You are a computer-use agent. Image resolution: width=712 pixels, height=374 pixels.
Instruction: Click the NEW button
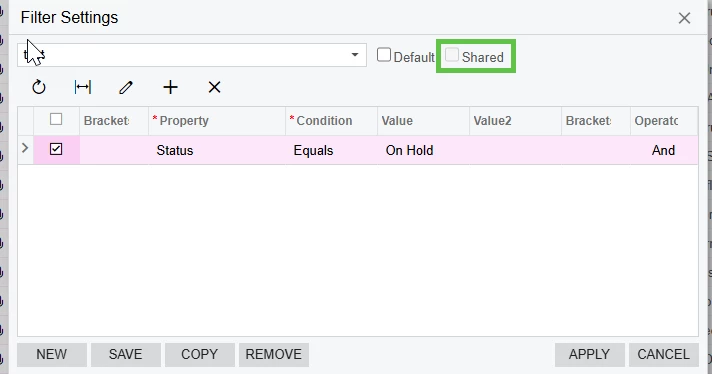[52, 354]
